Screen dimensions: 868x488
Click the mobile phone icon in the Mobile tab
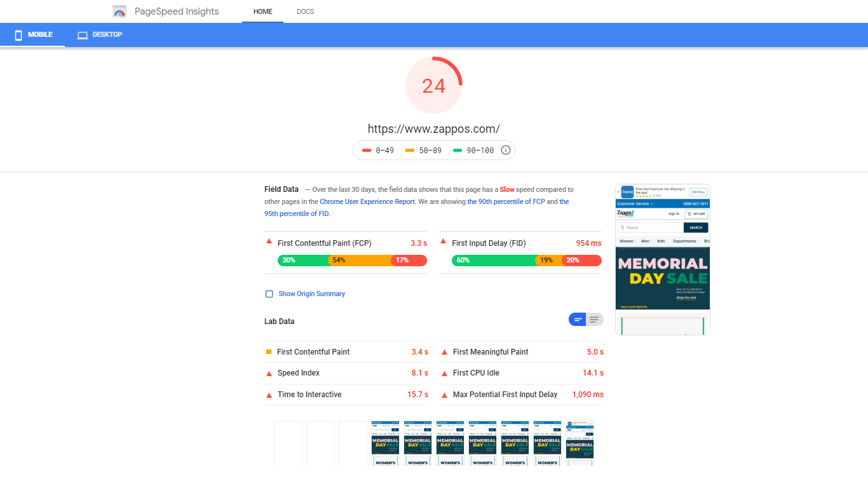pos(18,35)
